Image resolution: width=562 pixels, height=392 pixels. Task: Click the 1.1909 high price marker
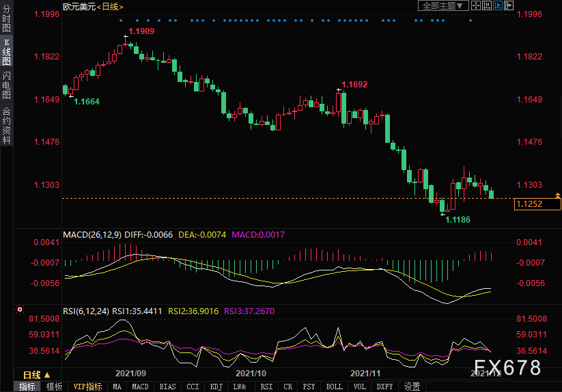(141, 31)
